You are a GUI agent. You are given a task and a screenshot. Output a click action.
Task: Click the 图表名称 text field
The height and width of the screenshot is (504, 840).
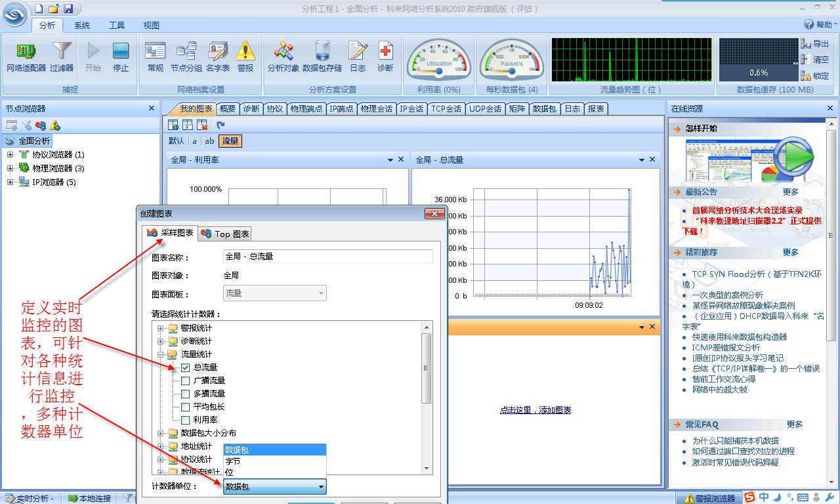(x=328, y=257)
